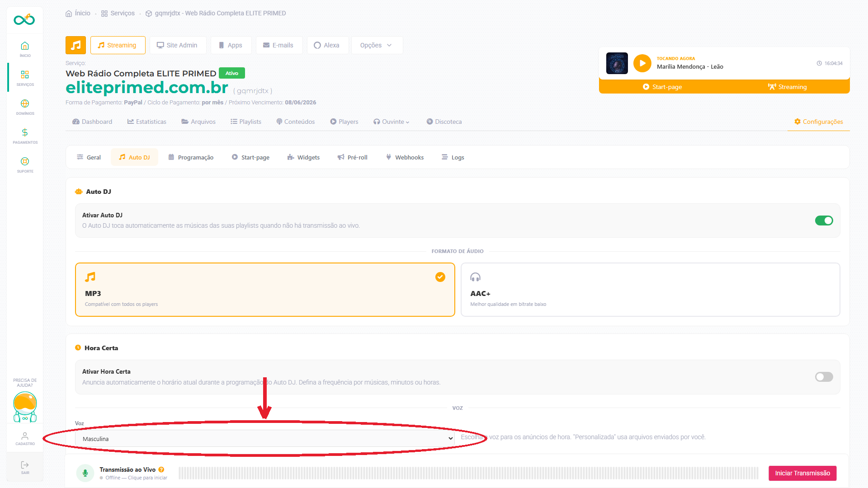Viewport: 868px width, 488px height.
Task: Click home icon in breadcrumb
Action: [x=69, y=14]
